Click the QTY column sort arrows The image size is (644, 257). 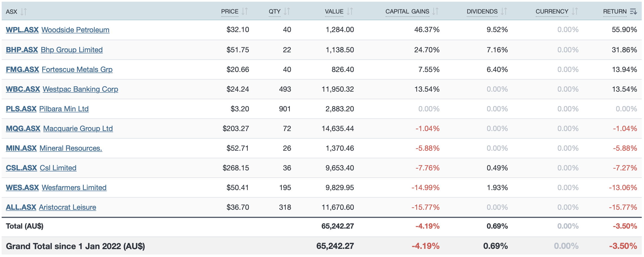coord(287,12)
